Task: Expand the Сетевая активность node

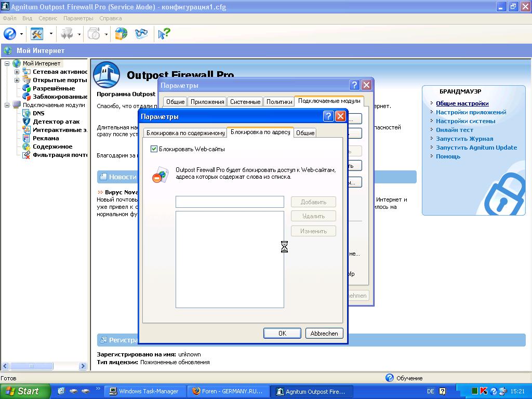Action: (17, 72)
